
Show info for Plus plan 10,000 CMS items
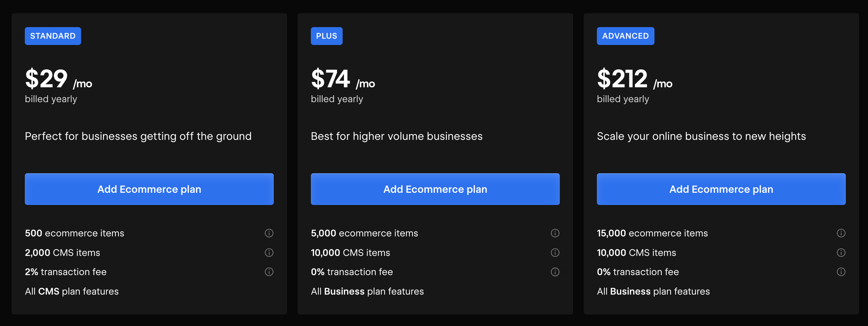(x=555, y=253)
